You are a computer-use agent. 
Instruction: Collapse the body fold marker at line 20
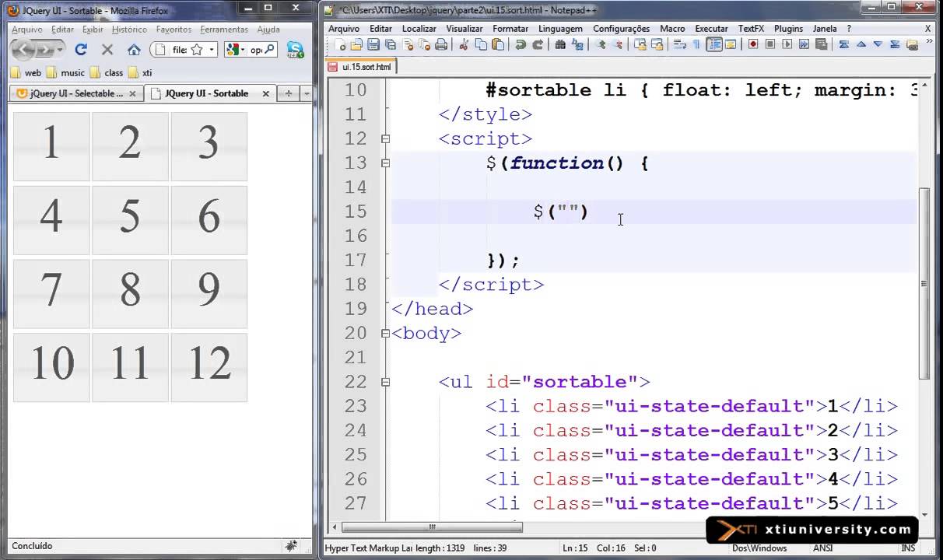click(x=385, y=333)
